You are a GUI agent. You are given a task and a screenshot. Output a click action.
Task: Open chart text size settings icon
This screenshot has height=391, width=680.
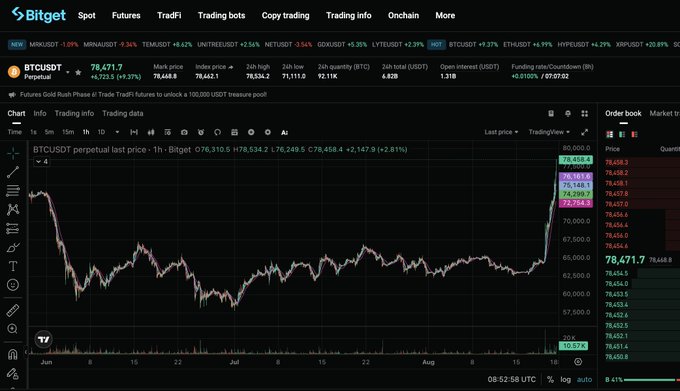pyautogui.click(x=284, y=132)
